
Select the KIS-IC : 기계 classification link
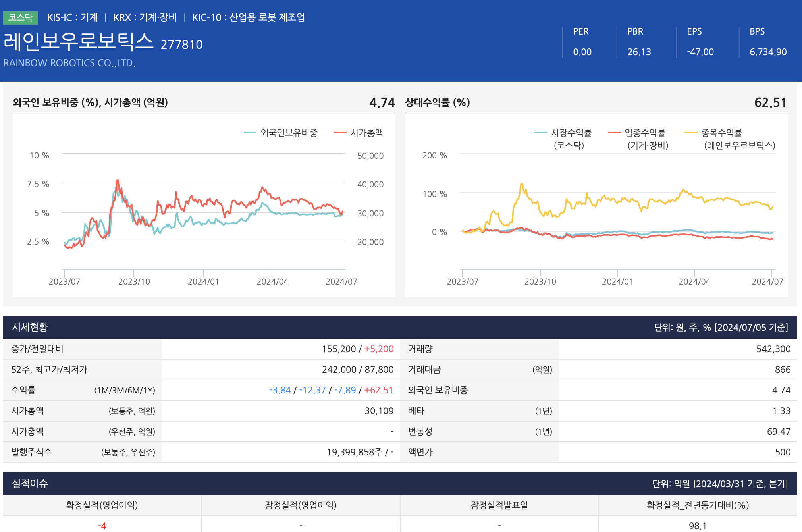coord(72,17)
